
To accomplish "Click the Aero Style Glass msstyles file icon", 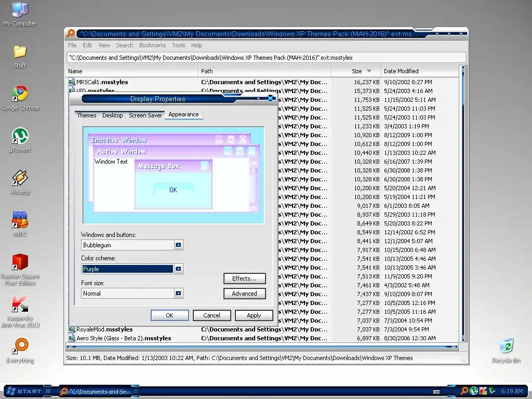I will pyautogui.click(x=72, y=338).
